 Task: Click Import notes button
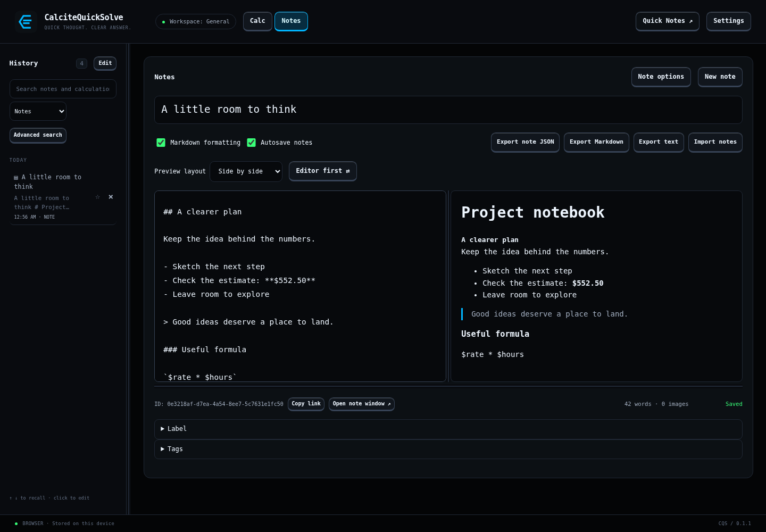point(715,142)
